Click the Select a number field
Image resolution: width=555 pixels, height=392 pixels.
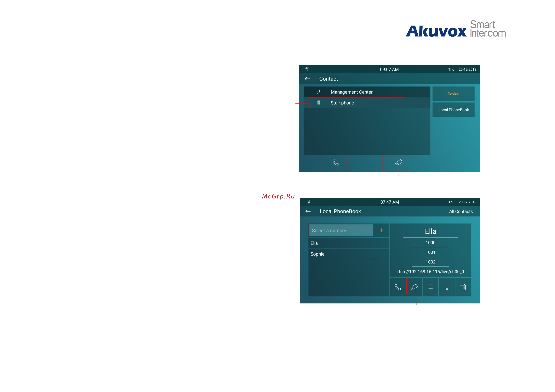click(341, 230)
